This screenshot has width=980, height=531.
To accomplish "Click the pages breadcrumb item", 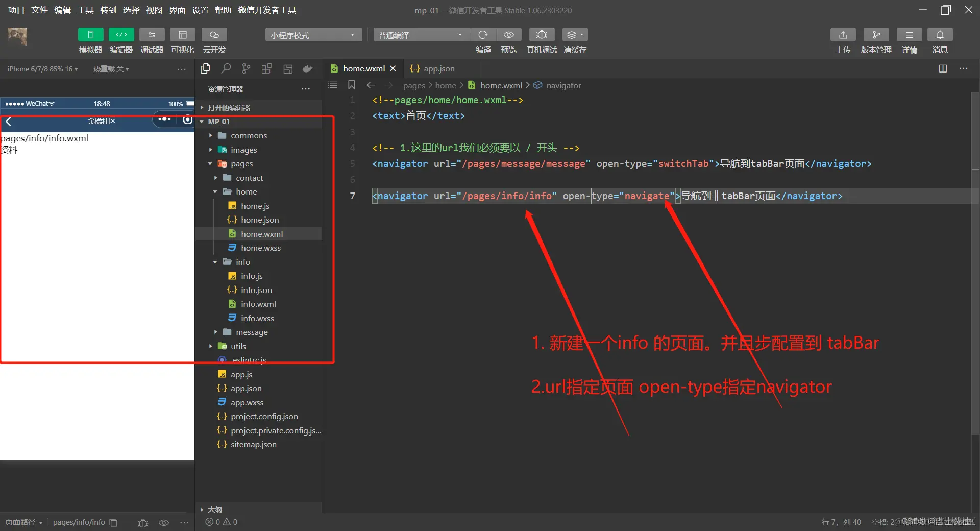I will [414, 85].
